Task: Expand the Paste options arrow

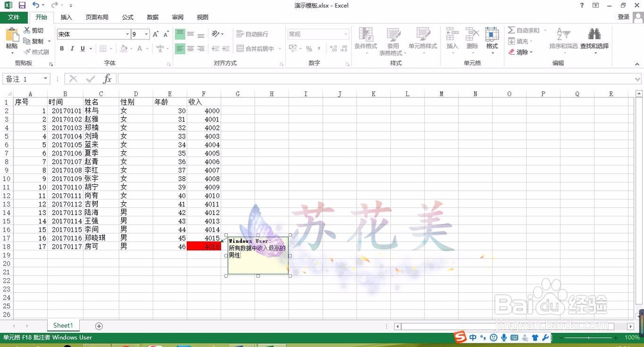Action: [12, 53]
